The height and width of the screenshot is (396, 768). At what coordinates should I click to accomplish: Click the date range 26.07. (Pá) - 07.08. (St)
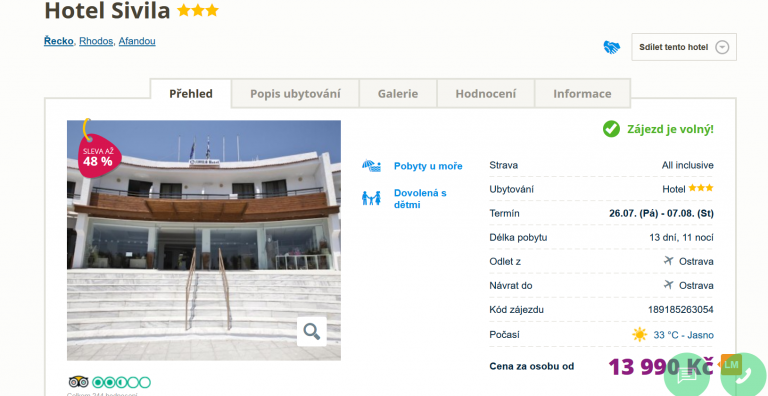[661, 213]
